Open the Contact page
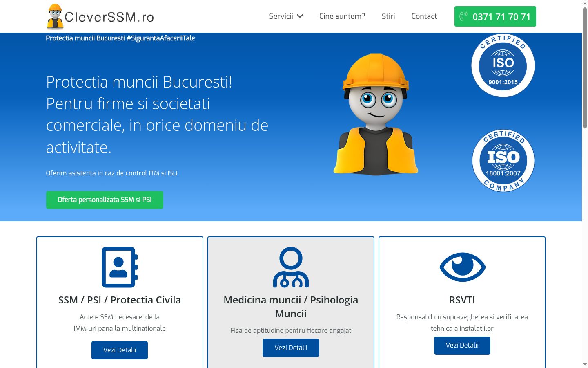 [x=424, y=16]
